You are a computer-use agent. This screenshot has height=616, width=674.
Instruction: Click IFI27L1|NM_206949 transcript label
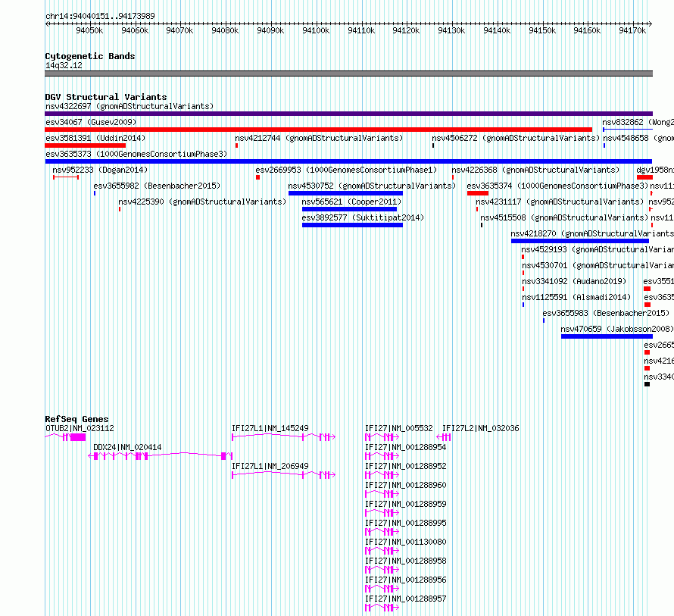[270, 466]
